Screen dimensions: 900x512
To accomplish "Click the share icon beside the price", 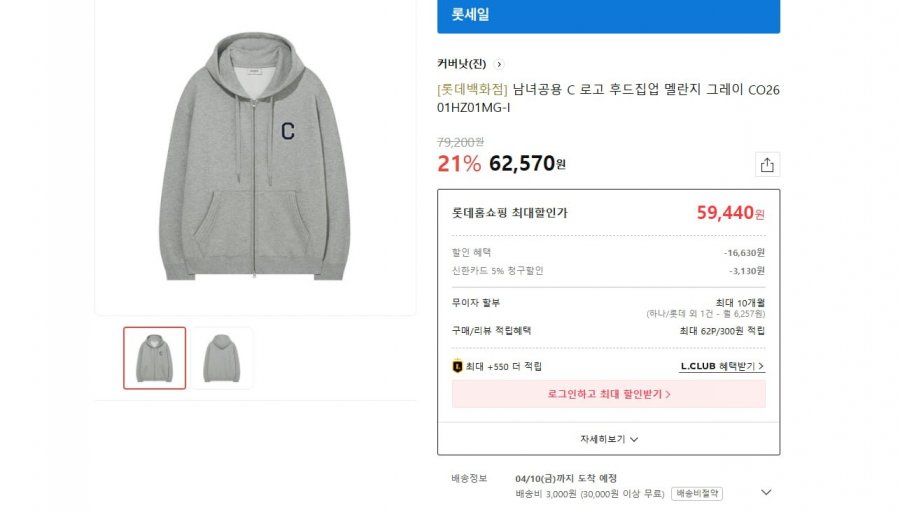I will click(x=767, y=165).
